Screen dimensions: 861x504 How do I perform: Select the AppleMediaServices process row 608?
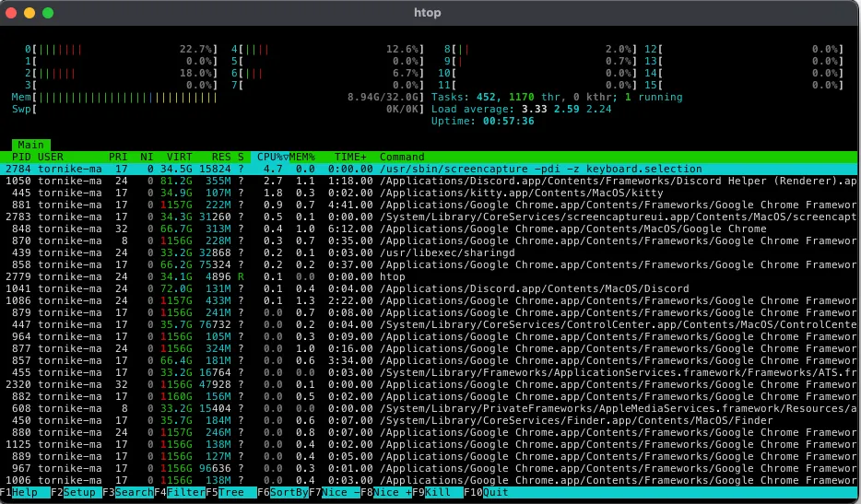click(x=429, y=408)
